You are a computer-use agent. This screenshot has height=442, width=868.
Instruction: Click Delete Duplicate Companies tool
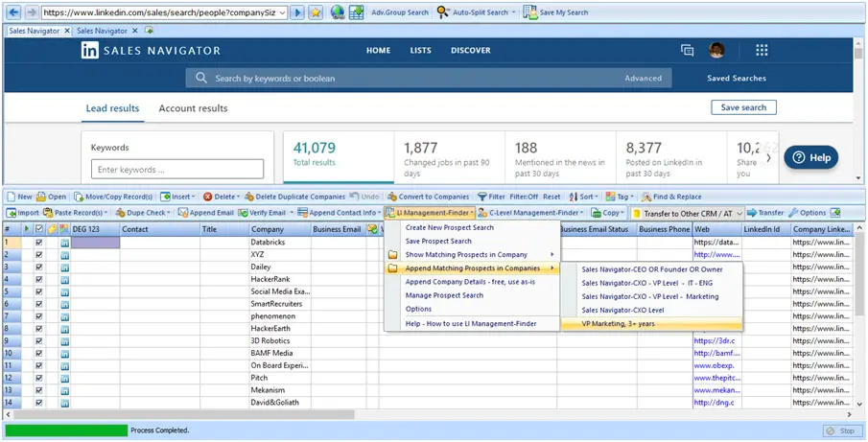[x=294, y=197]
